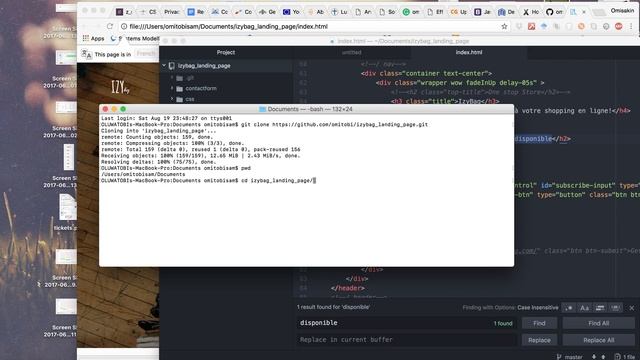Image resolution: width=640 pixels, height=360 pixels.
Task: Click the git push up-arrow in status bar
Action: 603,357
